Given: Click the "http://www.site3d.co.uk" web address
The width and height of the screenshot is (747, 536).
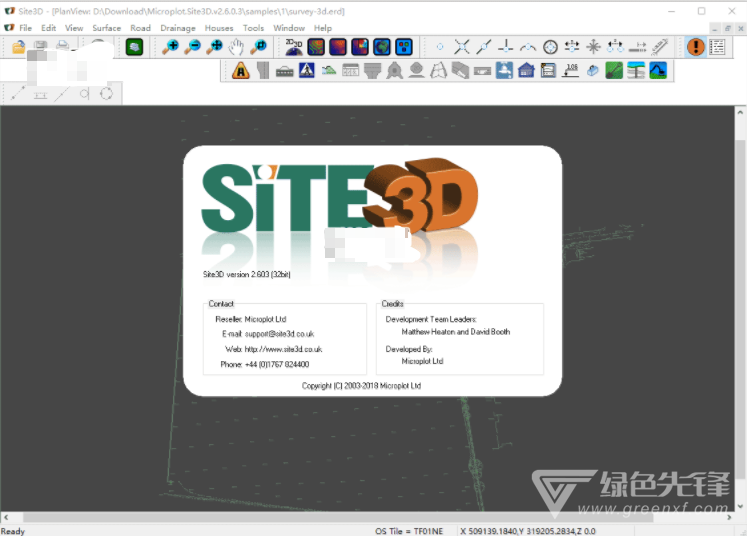Looking at the screenshot, I should point(283,349).
